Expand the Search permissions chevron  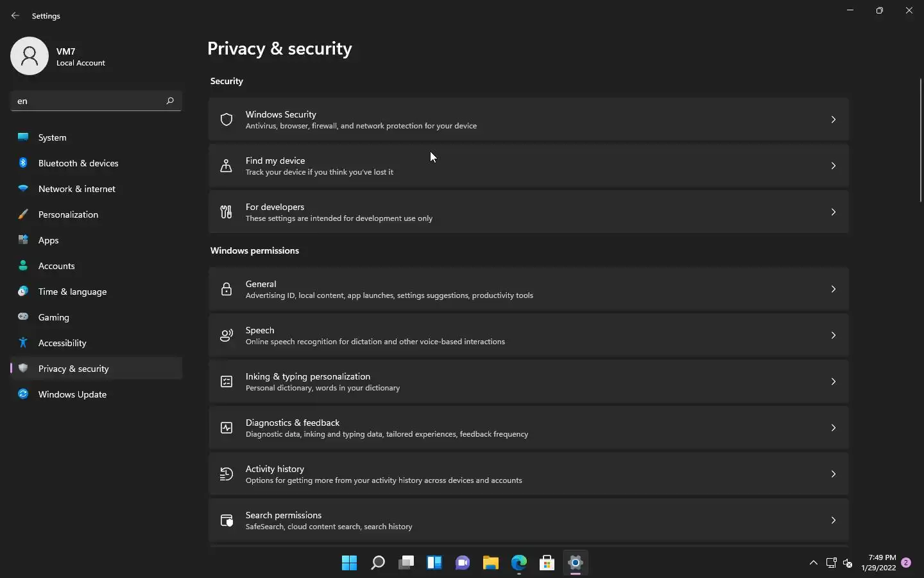click(x=833, y=520)
